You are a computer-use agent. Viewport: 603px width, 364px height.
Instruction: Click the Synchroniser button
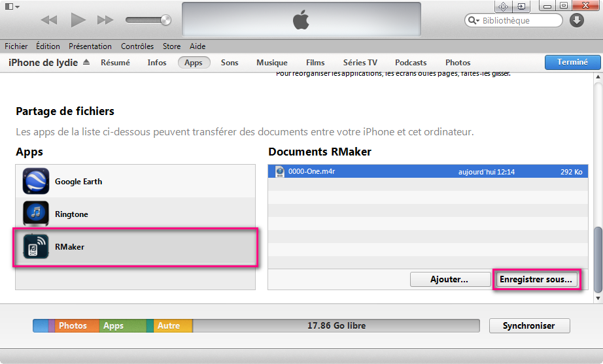pyautogui.click(x=528, y=325)
